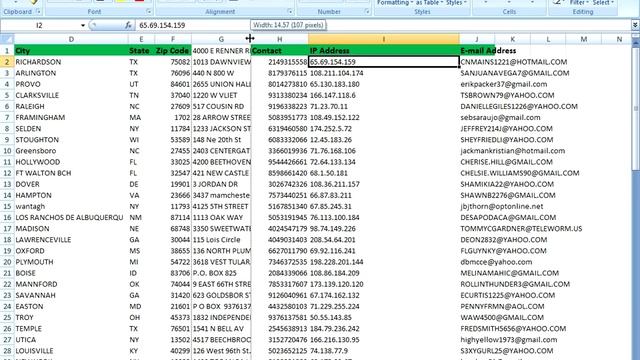Image resolution: width=640 pixels, height=360 pixels.
Task: Select column E header
Action: (141, 39)
